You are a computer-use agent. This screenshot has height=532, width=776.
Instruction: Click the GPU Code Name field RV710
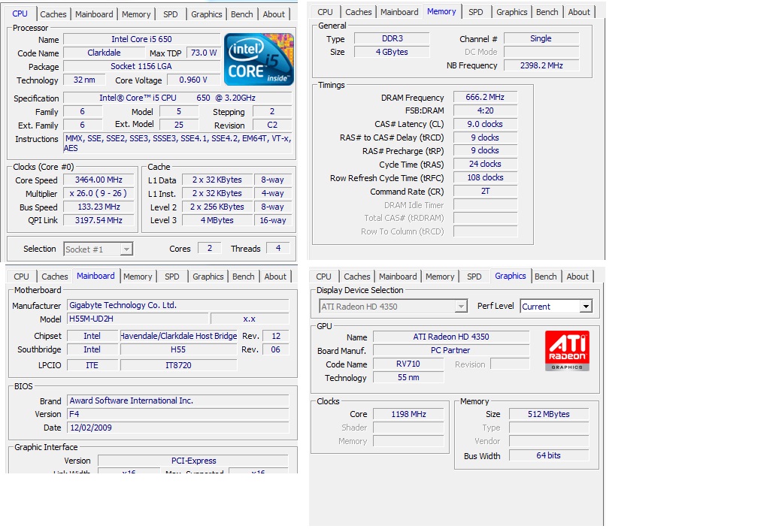point(408,364)
